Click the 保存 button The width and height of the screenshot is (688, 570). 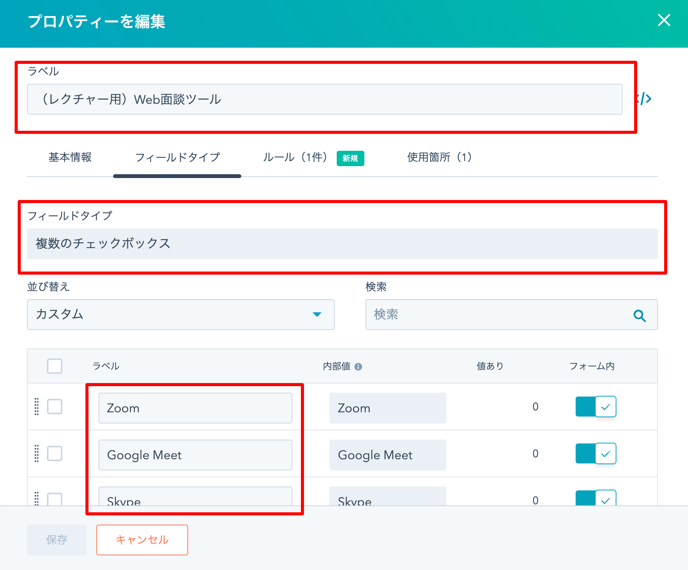tap(57, 540)
